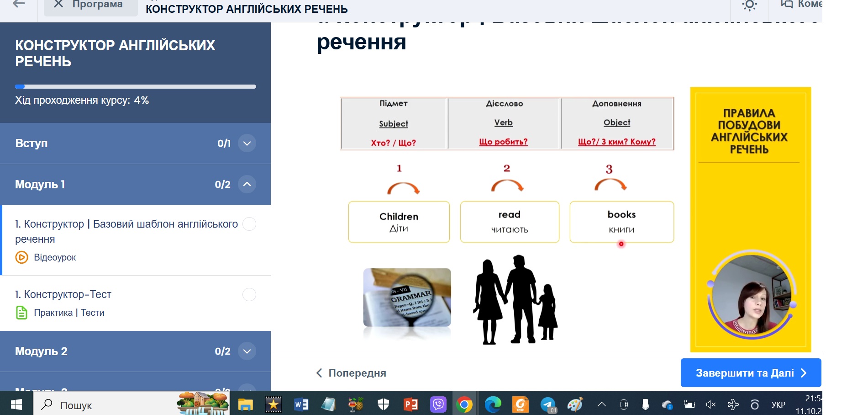Open Microsoft Edge from the taskbar
The width and height of the screenshot is (868, 415).
click(x=493, y=404)
